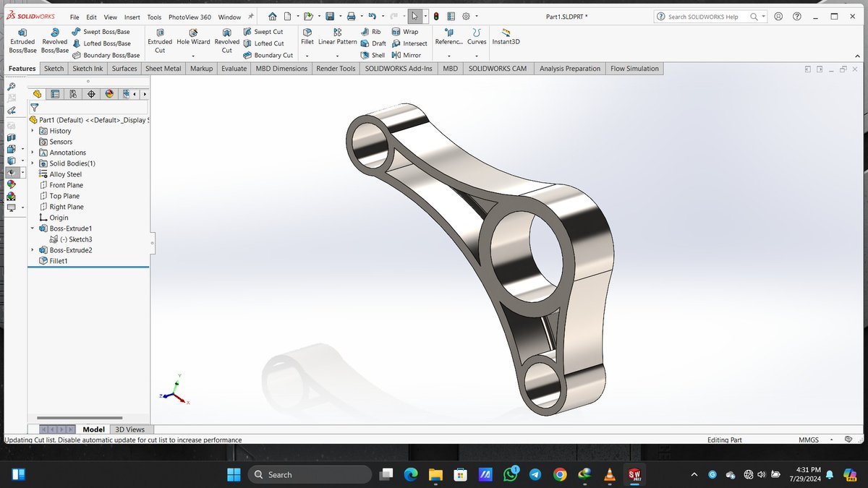Select the Intersect feature

[x=409, y=43]
